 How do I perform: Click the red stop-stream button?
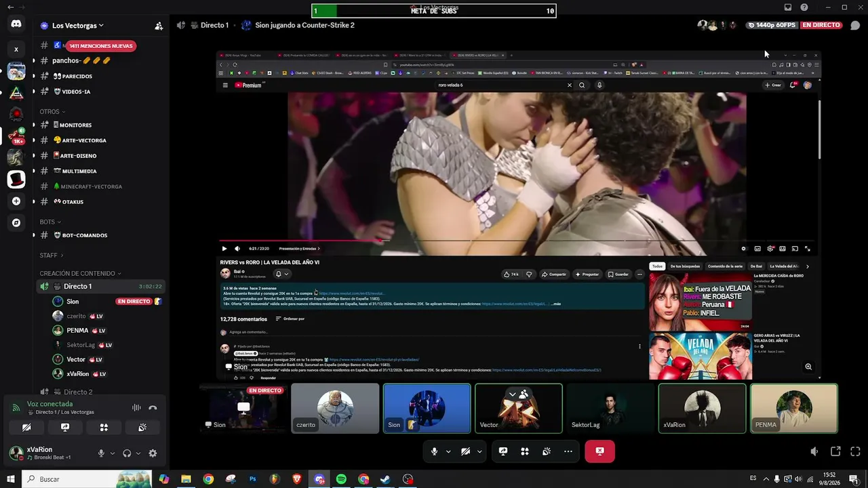(600, 451)
